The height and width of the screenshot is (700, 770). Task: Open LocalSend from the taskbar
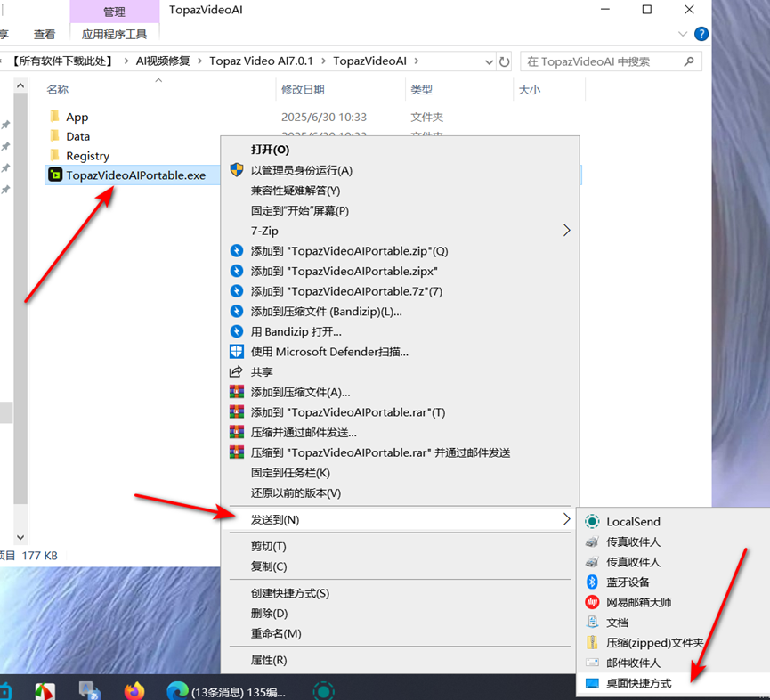coord(324,691)
